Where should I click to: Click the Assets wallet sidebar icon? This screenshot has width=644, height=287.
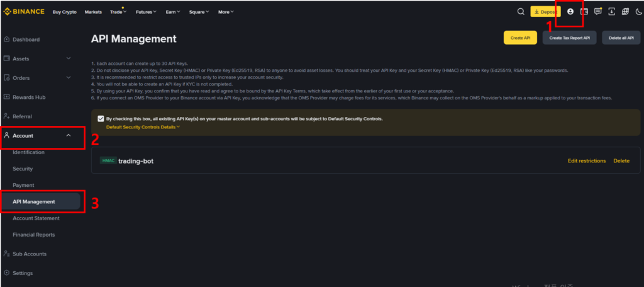point(6,59)
